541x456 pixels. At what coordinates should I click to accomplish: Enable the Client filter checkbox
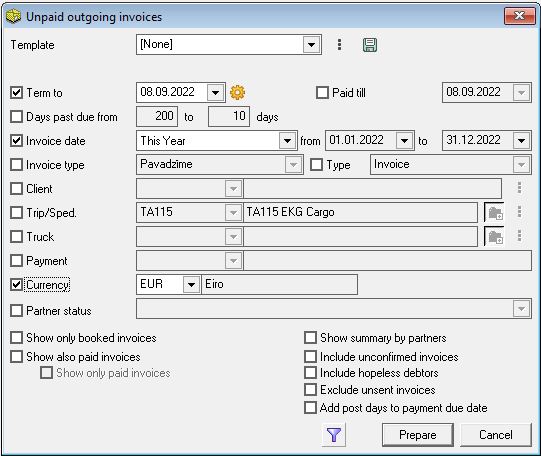[16, 189]
